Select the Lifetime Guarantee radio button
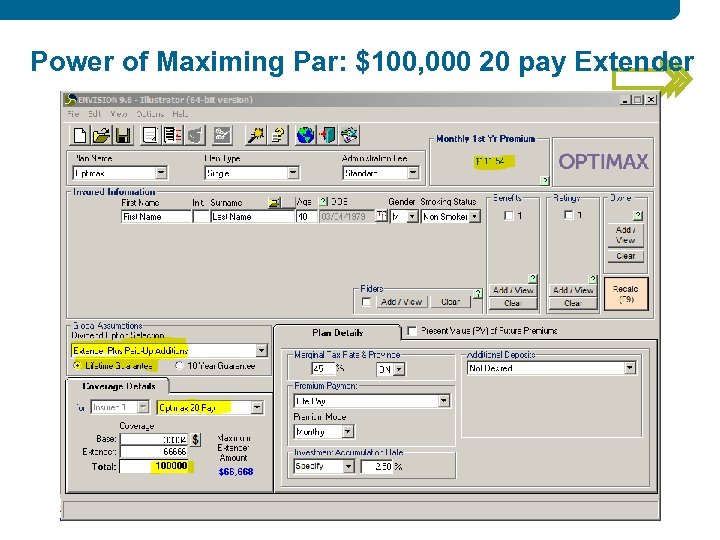720x540 pixels. (x=77, y=366)
